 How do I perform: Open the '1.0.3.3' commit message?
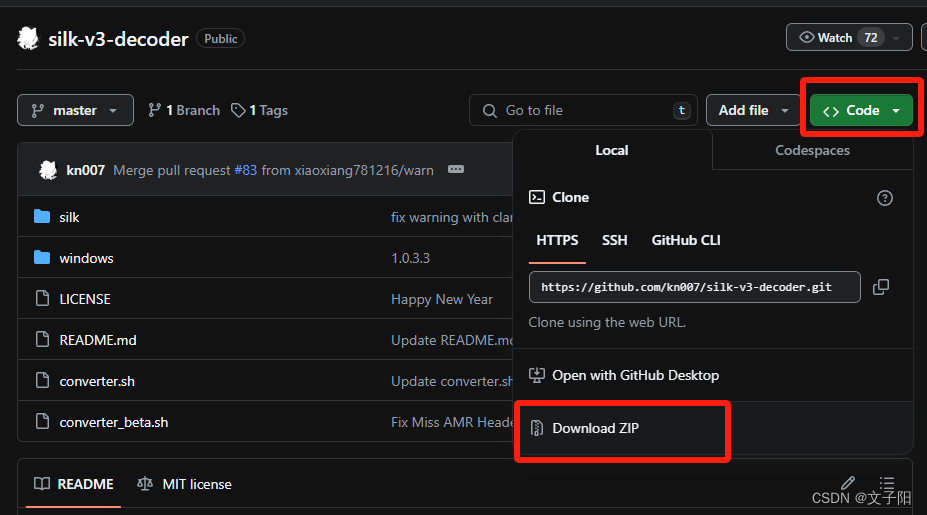point(410,258)
